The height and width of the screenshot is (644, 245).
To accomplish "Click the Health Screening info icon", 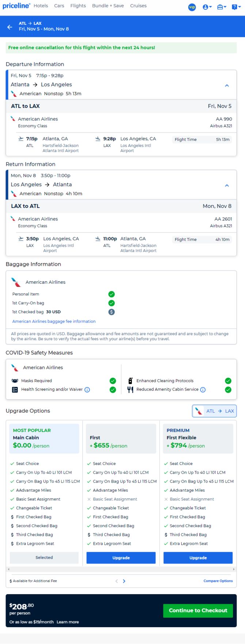I will (x=87, y=390).
